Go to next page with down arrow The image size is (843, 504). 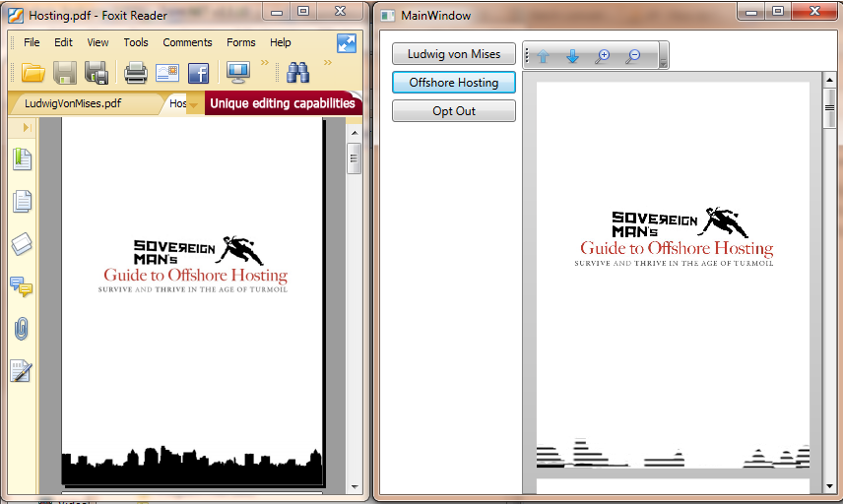click(x=572, y=56)
